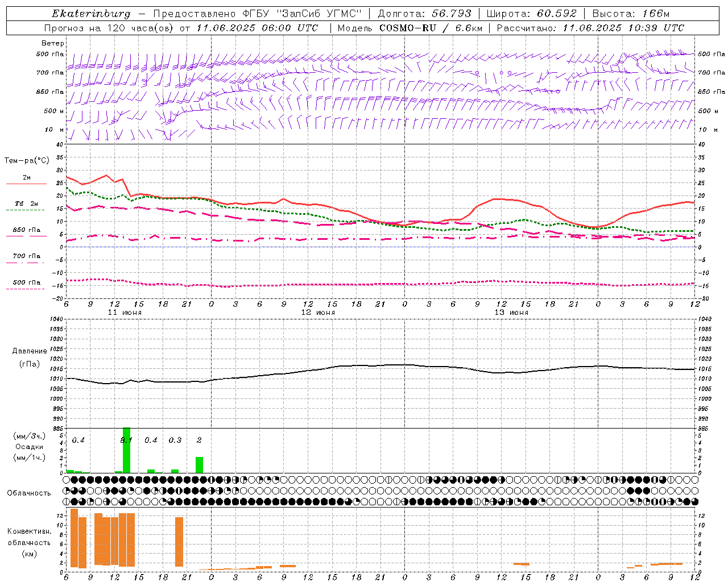
Task: Click the '(мм/3ч.)' precipitation unit label
Action: 29,436
